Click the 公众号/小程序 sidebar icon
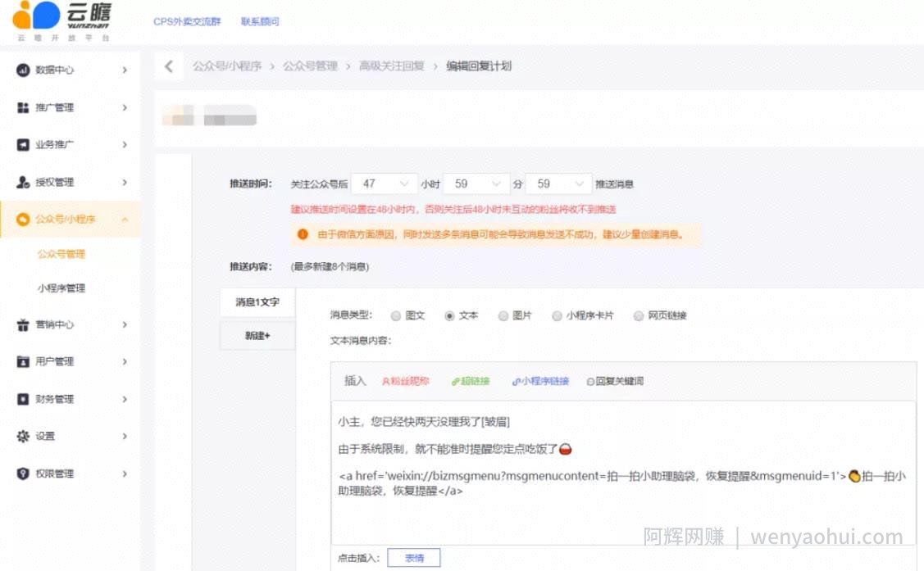 pos(23,219)
